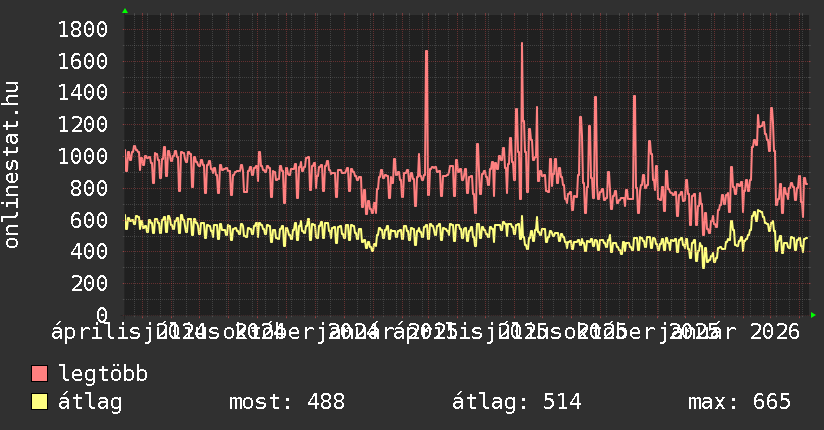Screen dimensions: 824x430
Task: Click the red spike near 1660
Action: [426, 52]
